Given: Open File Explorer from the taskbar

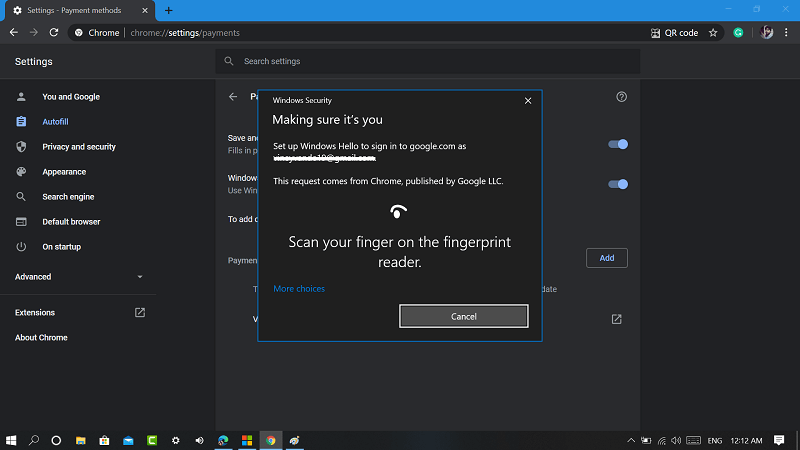Looking at the screenshot, I should click(x=81, y=440).
